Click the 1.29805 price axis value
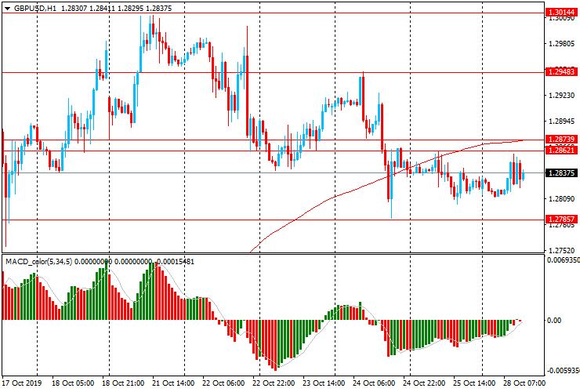Image resolution: width=580 pixels, height=392 pixels. coord(561,44)
